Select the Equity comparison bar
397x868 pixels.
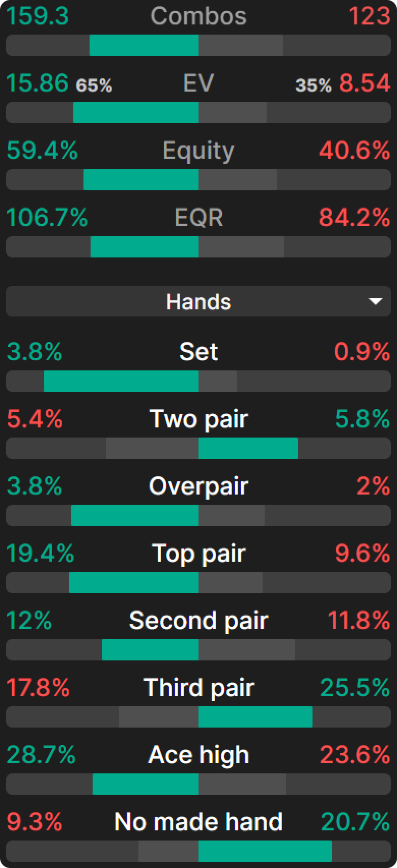point(198,180)
